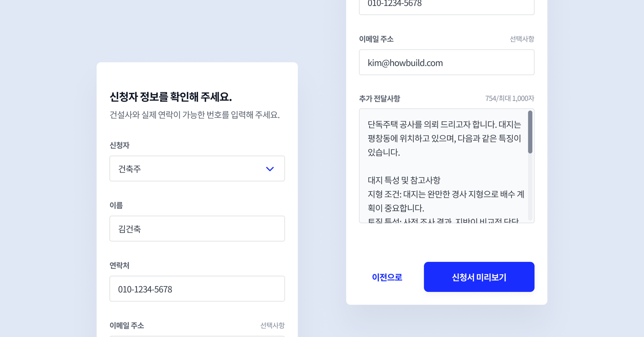Click the text area's vertical scrollbar thumb
The width and height of the screenshot is (644, 337).
[530, 132]
